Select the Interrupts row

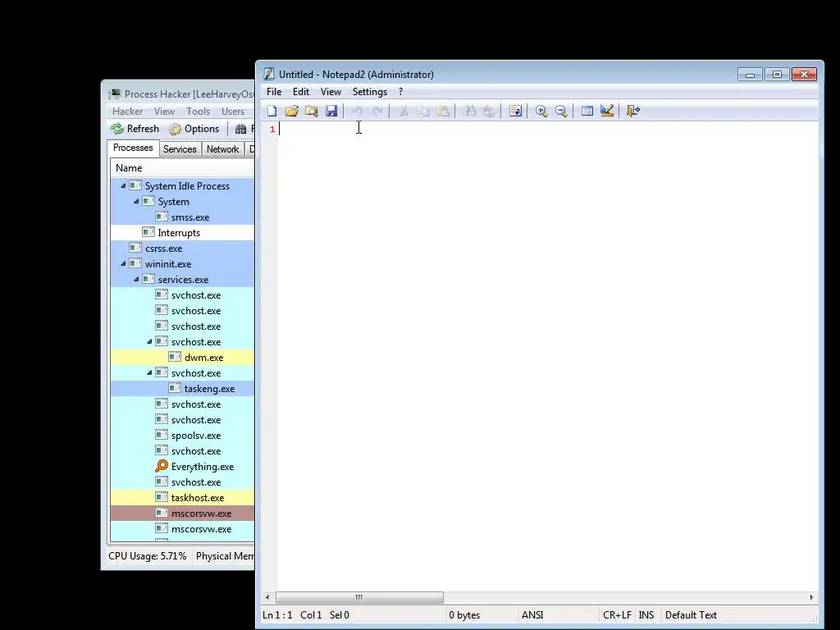182,232
